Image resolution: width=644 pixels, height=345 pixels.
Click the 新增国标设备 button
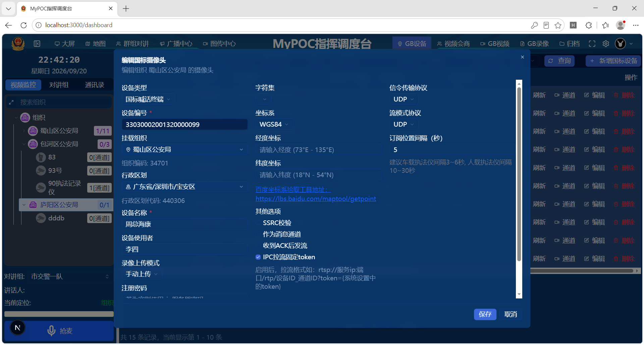613,61
